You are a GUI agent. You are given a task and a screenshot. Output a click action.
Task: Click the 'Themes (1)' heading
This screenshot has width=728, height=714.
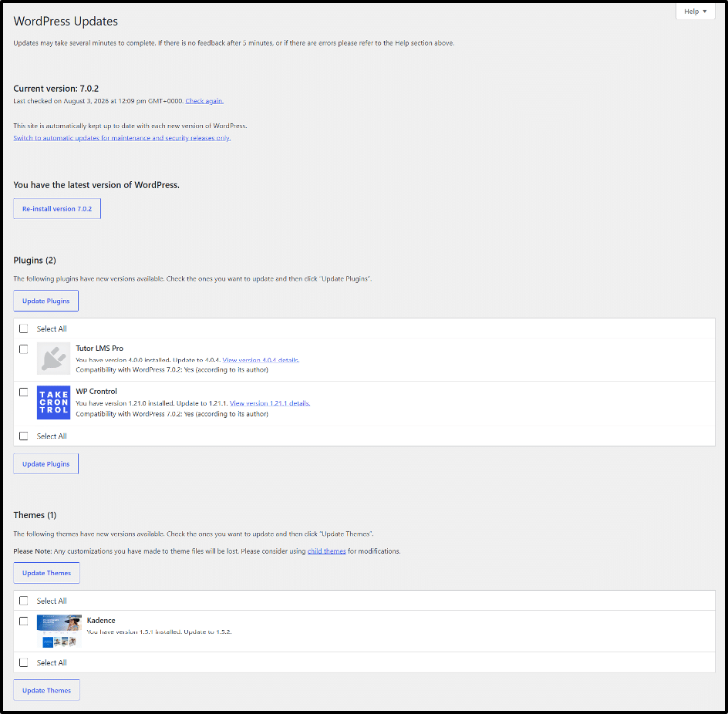[x=35, y=515]
